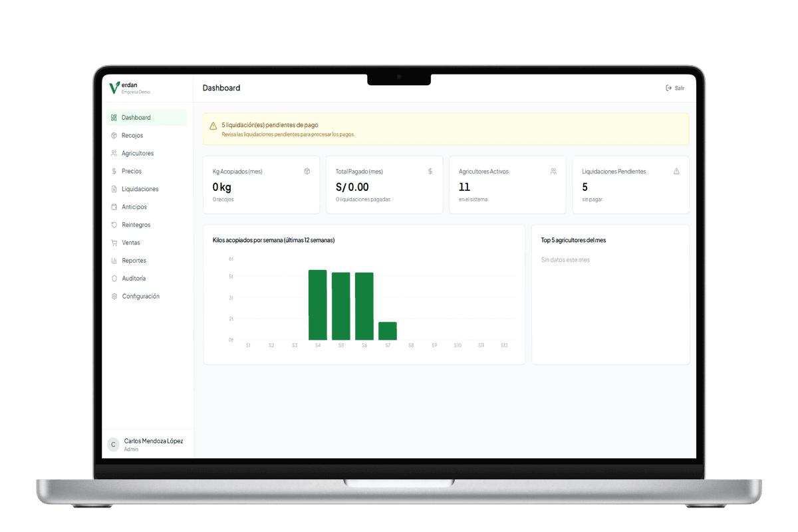Click the S12 axis label in chart
798x532 pixels.
click(x=504, y=346)
